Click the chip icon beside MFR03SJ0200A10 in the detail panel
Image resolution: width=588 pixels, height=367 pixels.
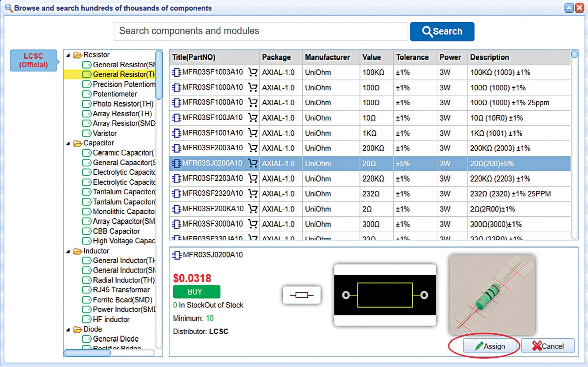point(177,255)
